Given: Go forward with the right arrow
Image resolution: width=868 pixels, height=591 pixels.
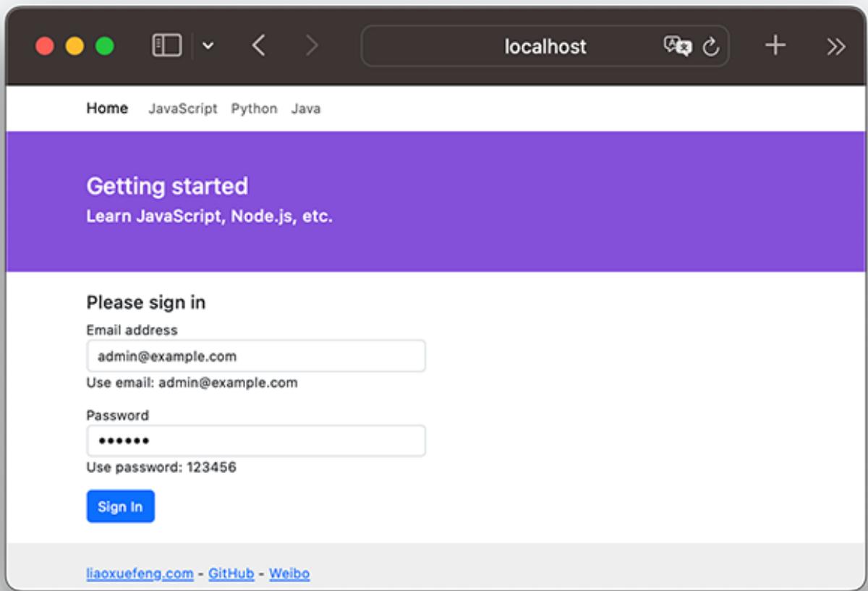Looking at the screenshot, I should [312, 46].
